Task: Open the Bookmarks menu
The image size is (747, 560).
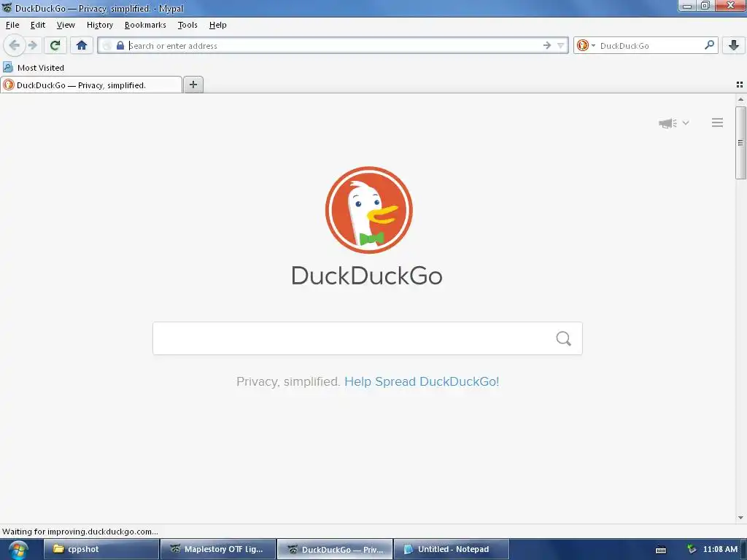Action: point(145,25)
